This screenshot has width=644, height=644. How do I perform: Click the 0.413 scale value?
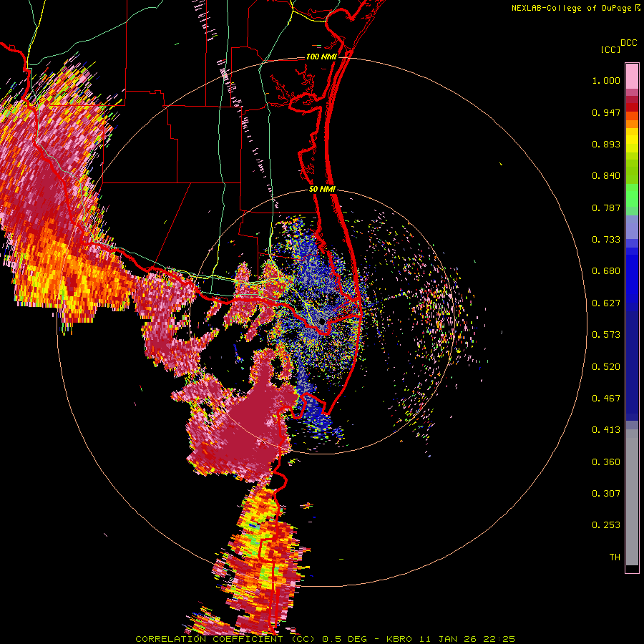pyautogui.click(x=606, y=430)
